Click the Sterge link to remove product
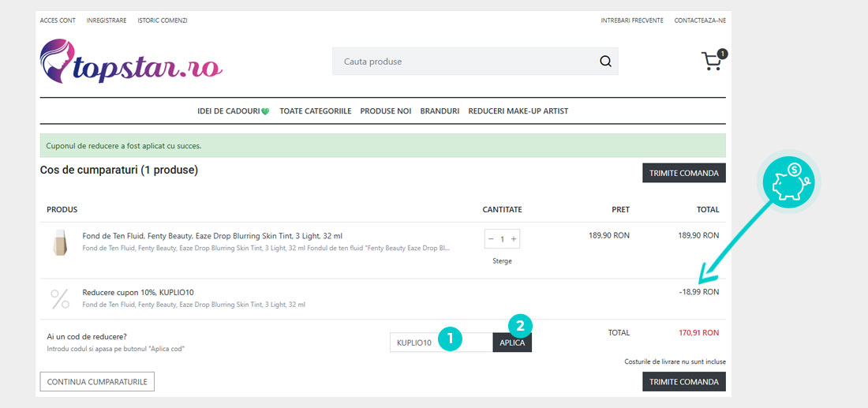Screen dimensions: 868x408 click(x=502, y=261)
